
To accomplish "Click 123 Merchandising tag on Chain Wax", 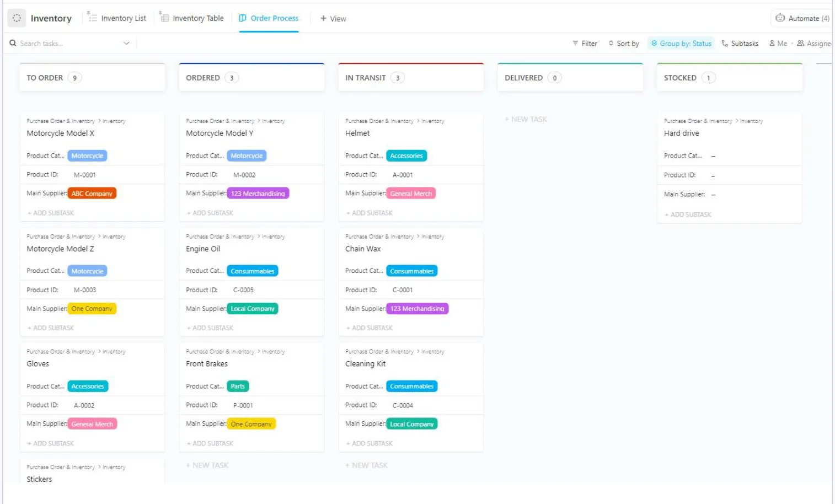I will [x=417, y=309].
